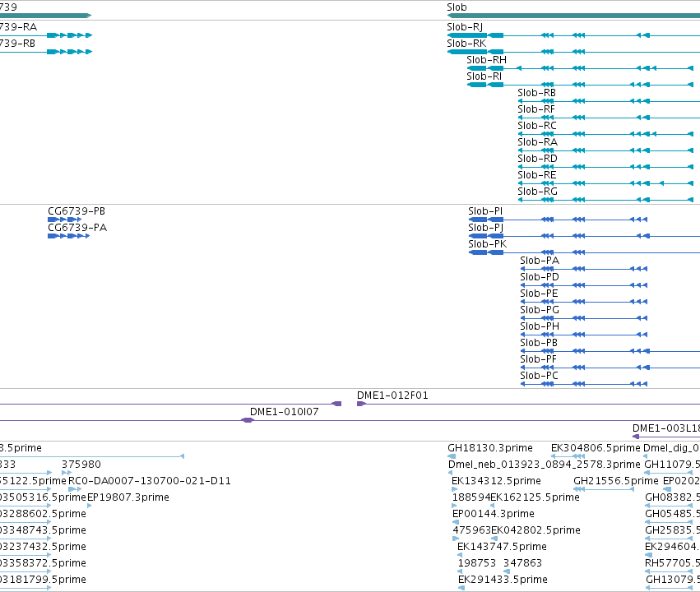This screenshot has width=700, height=592.
Task: Click the CG6739-PA protein label
Action: pos(77,228)
